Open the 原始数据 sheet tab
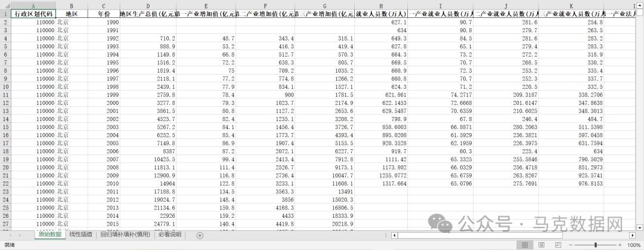 click(50, 235)
